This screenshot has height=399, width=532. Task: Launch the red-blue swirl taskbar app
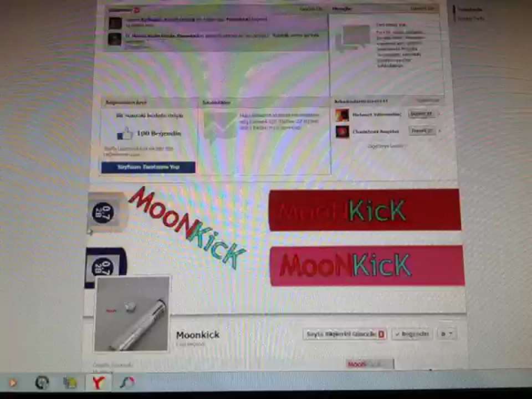[x=127, y=382]
